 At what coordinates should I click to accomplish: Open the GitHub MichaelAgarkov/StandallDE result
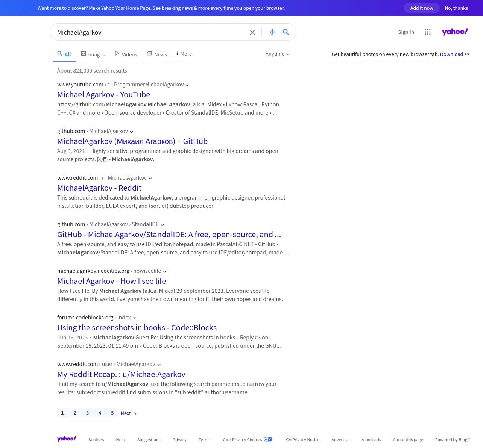click(x=169, y=235)
